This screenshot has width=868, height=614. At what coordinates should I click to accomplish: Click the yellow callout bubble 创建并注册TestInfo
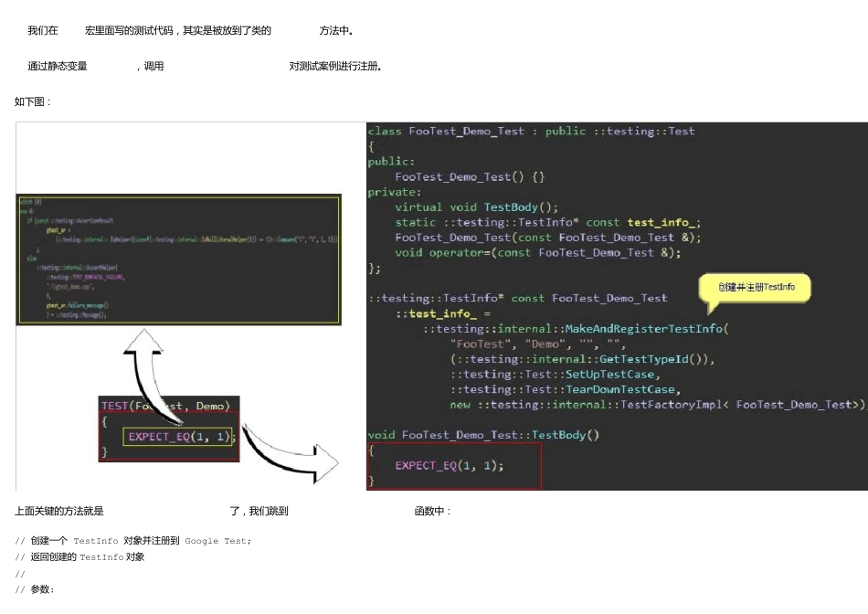pos(755,288)
